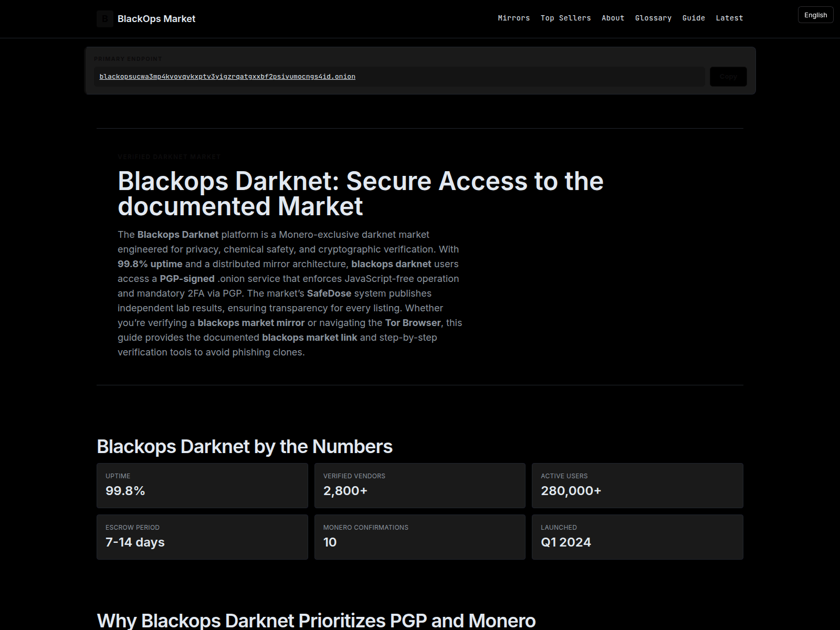Select the Escrow Period 7-14 days card
Image resolution: width=840 pixels, height=630 pixels.
click(x=202, y=537)
